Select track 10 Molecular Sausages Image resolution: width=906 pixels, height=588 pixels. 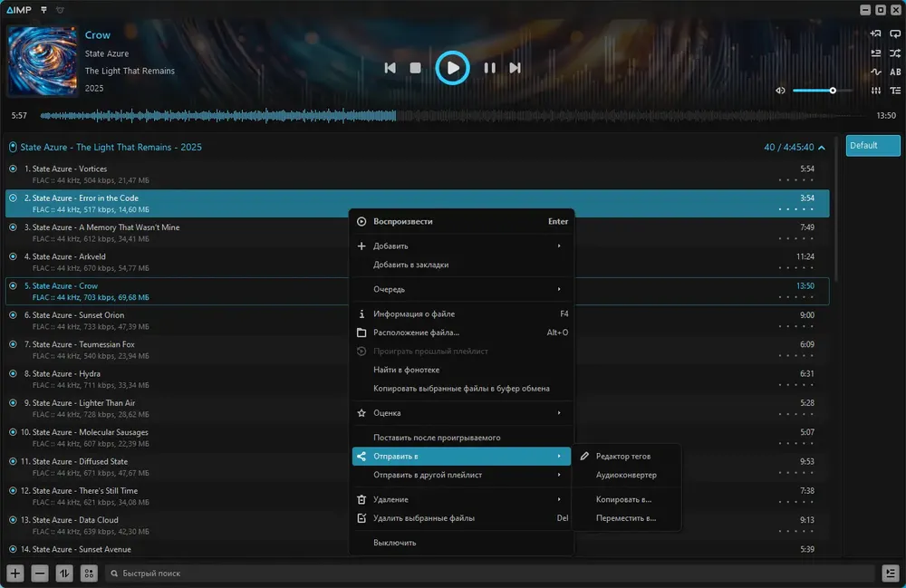(417, 438)
